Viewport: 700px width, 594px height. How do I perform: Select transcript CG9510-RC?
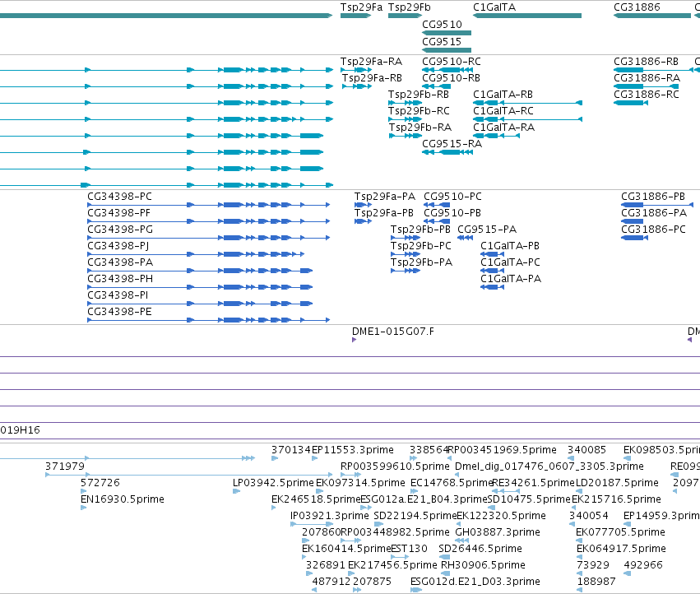click(x=452, y=62)
